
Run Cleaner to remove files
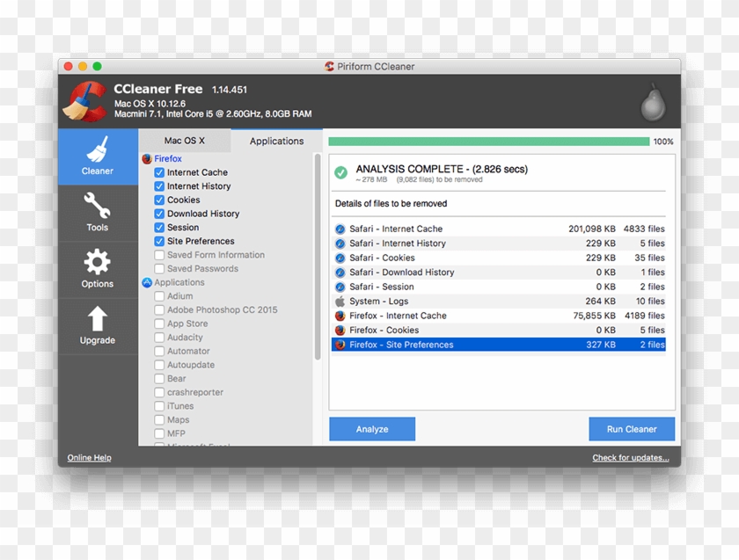pyautogui.click(x=632, y=429)
